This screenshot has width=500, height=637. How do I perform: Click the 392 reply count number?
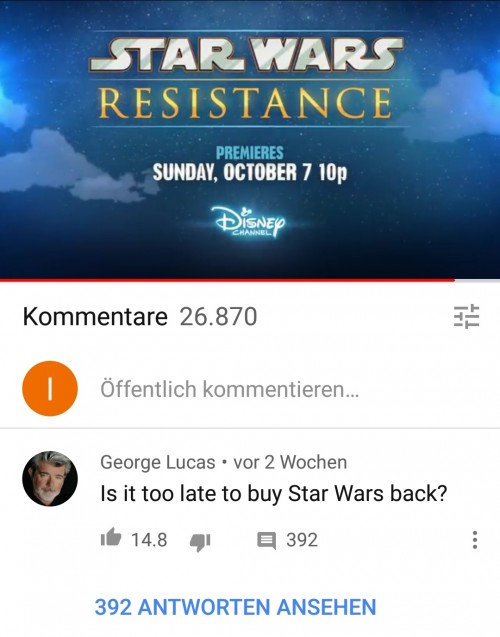(x=302, y=540)
